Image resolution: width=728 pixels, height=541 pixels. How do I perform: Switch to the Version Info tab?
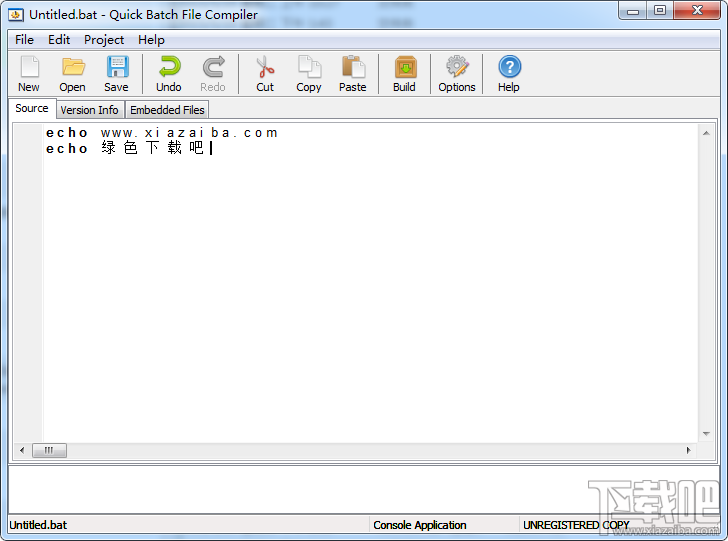(x=90, y=110)
